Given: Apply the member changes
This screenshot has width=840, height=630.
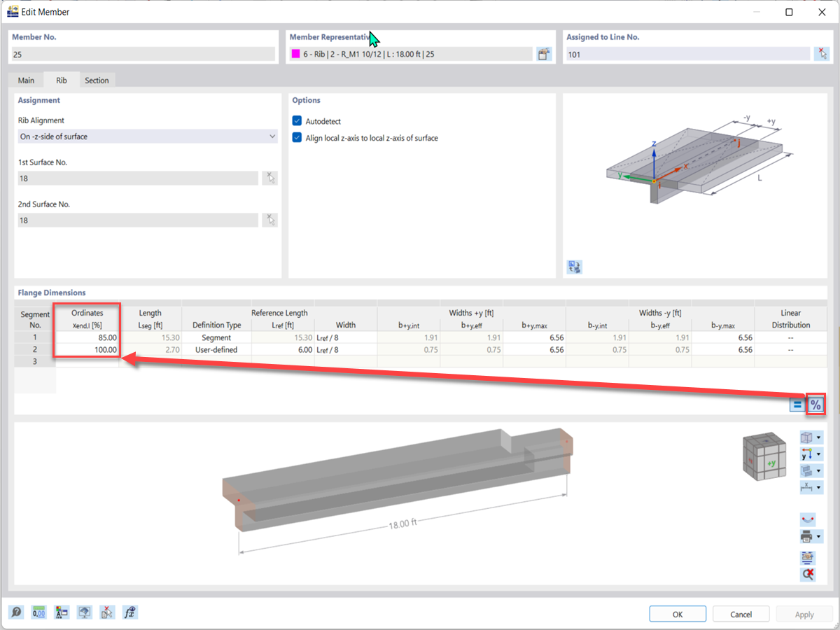Looking at the screenshot, I should (x=804, y=613).
